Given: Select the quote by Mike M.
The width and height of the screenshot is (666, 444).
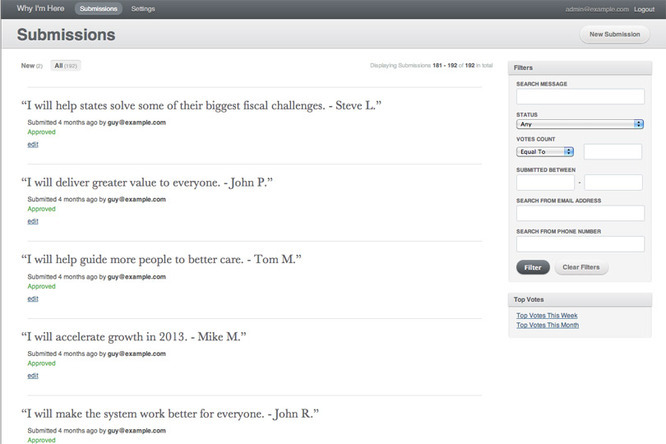Looking at the screenshot, I should coord(134,337).
